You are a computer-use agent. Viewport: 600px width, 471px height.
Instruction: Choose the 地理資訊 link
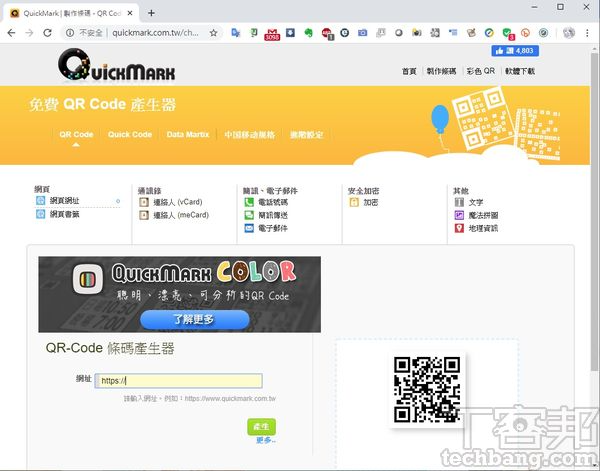point(483,228)
